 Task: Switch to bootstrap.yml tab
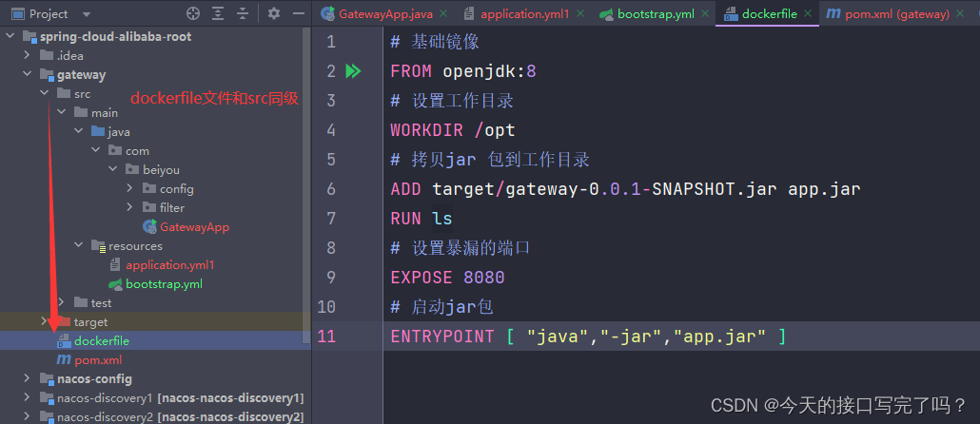(656, 13)
